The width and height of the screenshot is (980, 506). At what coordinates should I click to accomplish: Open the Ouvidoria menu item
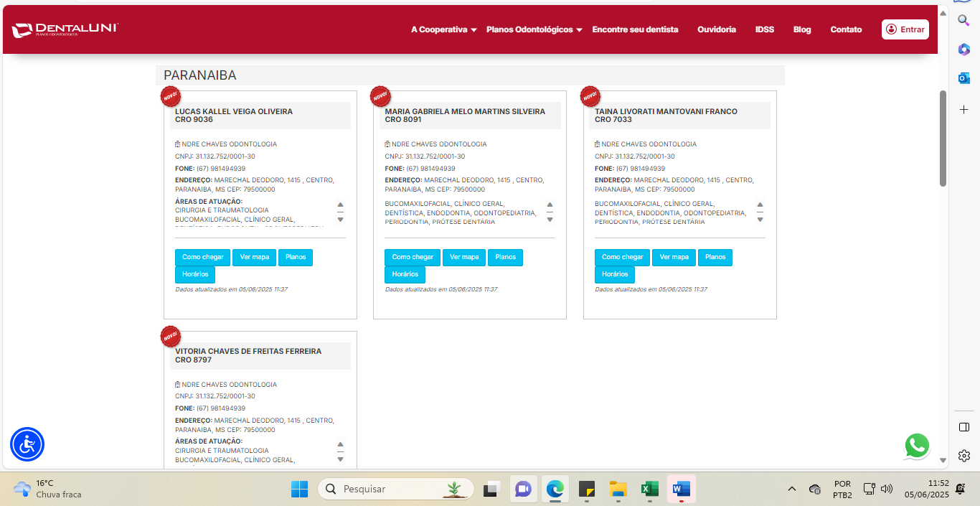point(716,29)
